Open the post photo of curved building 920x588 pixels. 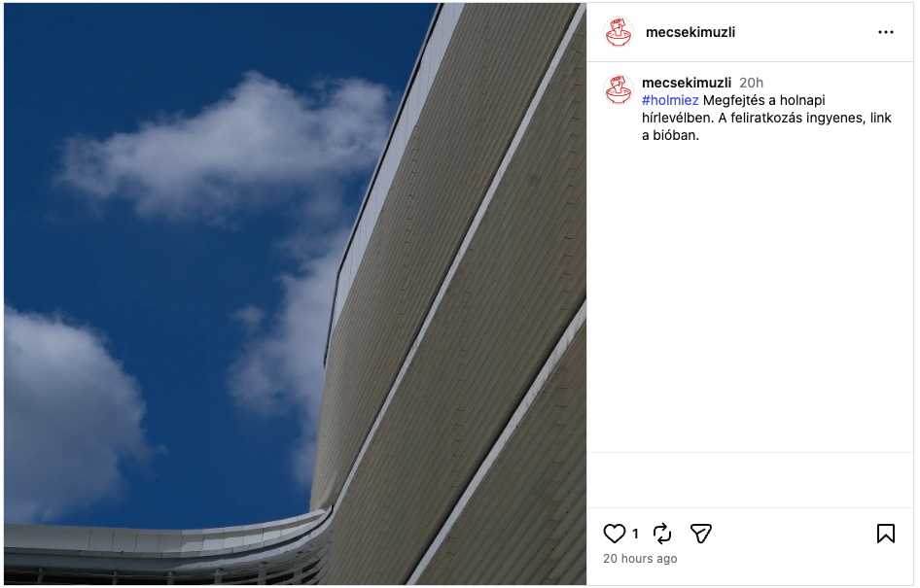(295, 294)
